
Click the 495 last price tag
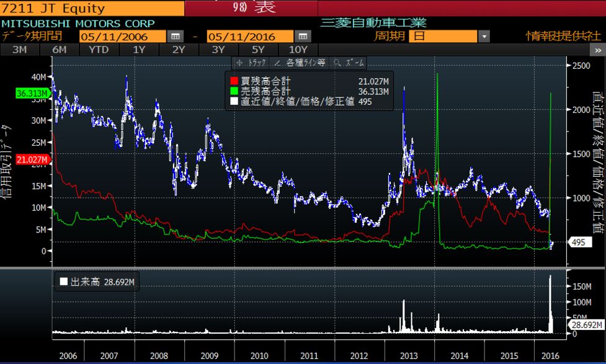click(579, 242)
